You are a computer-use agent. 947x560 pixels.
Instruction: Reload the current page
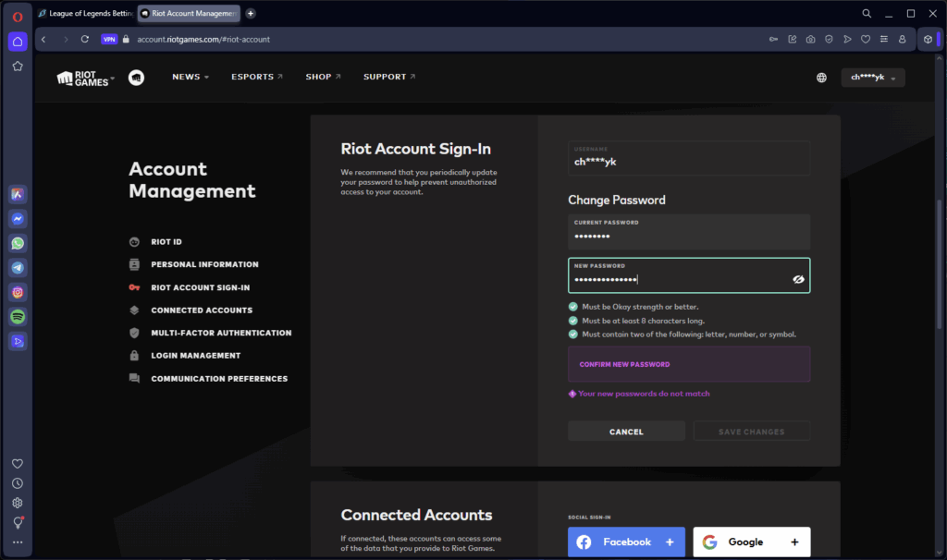click(85, 39)
